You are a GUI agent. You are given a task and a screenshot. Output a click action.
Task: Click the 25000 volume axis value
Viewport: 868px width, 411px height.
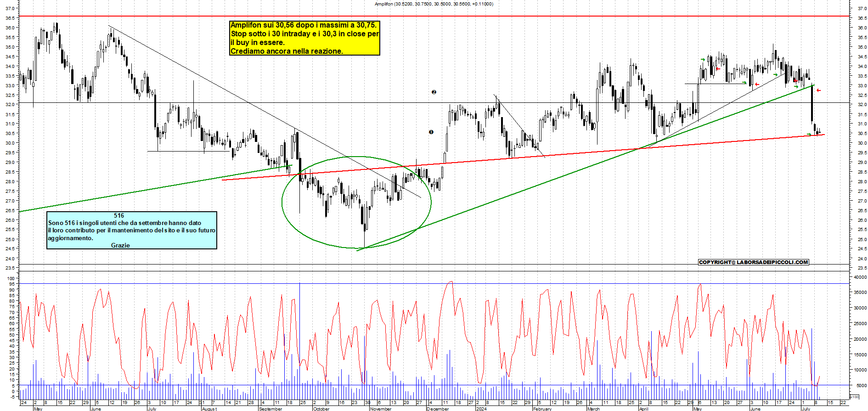(860, 324)
